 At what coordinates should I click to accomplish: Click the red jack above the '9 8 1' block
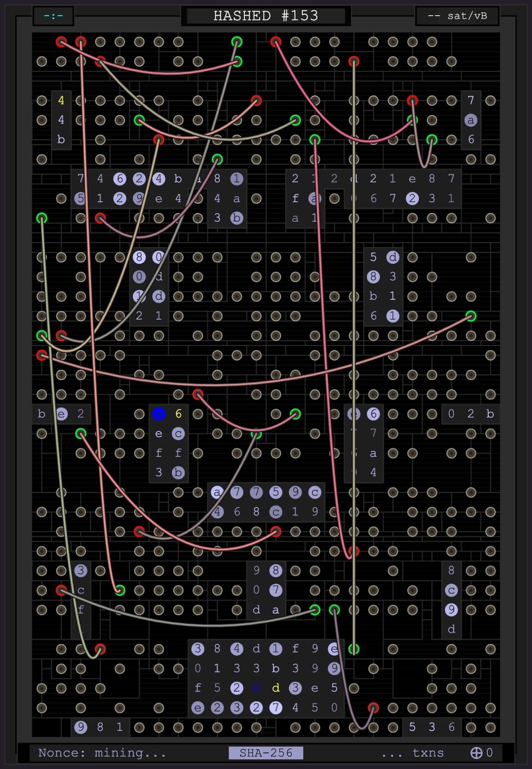pos(100,649)
